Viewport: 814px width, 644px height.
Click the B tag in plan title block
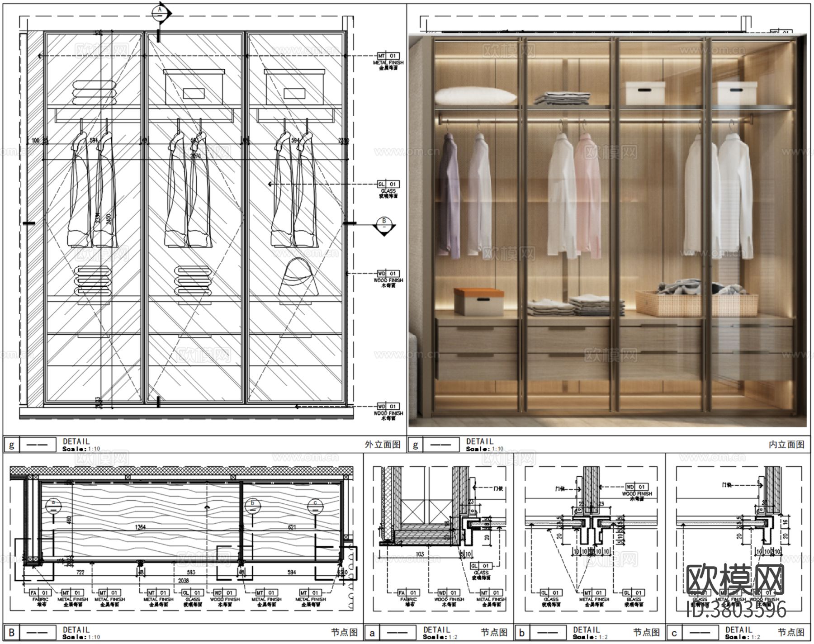coord(11,632)
